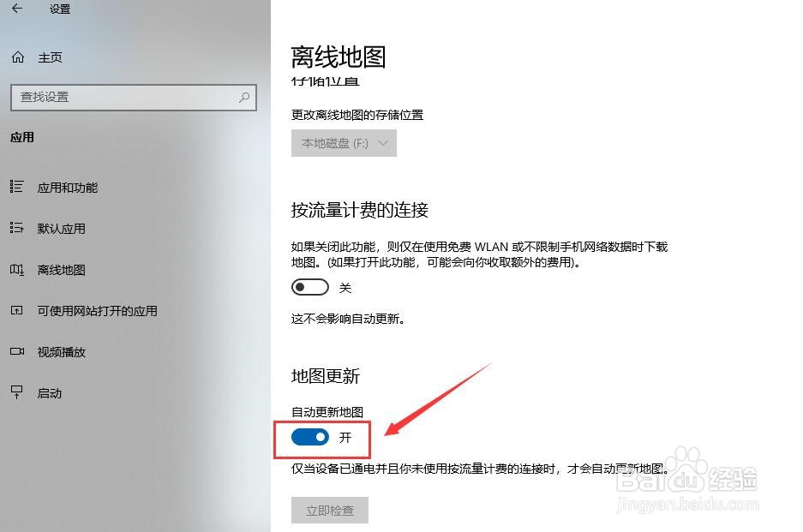803x532 pixels.
Task: Click the 离线地图 map icon
Action: [17, 269]
